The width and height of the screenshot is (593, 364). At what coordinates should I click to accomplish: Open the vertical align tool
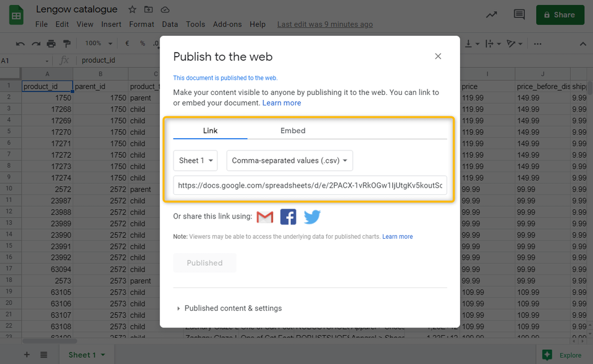(471, 44)
